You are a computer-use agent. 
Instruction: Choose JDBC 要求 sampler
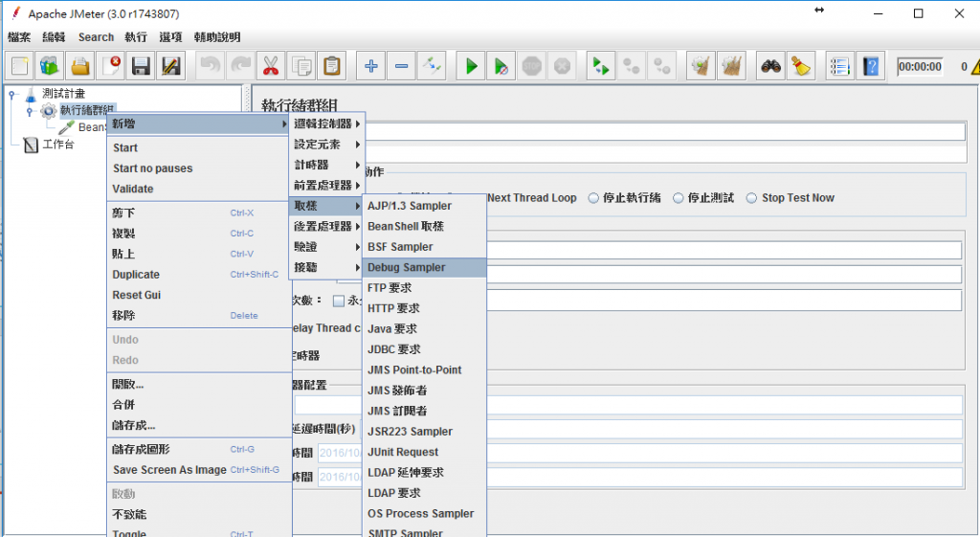pyautogui.click(x=424, y=349)
